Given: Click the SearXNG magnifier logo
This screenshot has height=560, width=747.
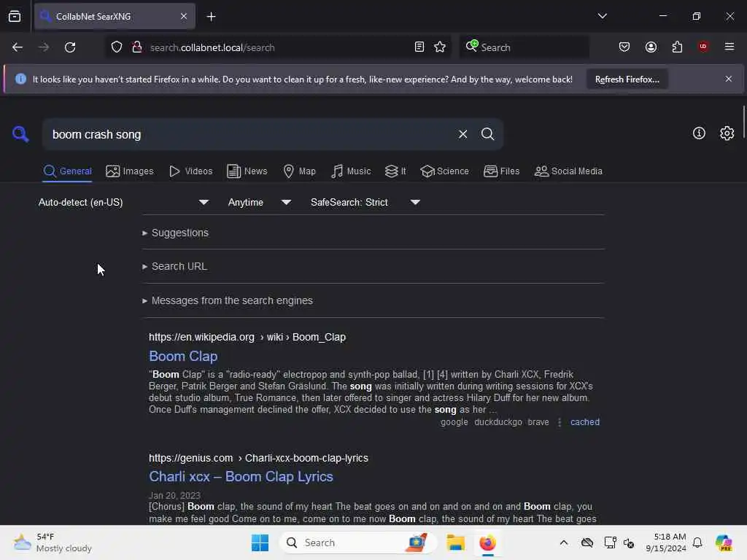Looking at the screenshot, I should [x=20, y=134].
